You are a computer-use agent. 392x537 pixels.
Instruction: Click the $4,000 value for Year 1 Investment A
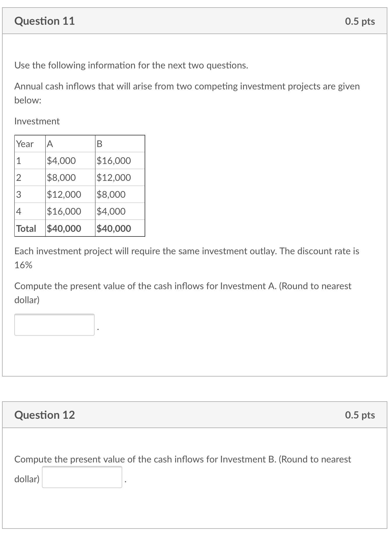tap(61, 160)
